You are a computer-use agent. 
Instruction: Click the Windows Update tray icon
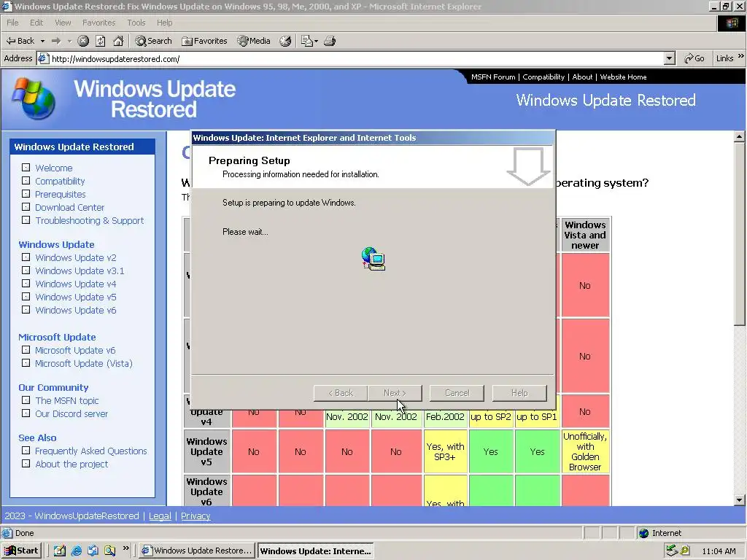[x=685, y=551]
